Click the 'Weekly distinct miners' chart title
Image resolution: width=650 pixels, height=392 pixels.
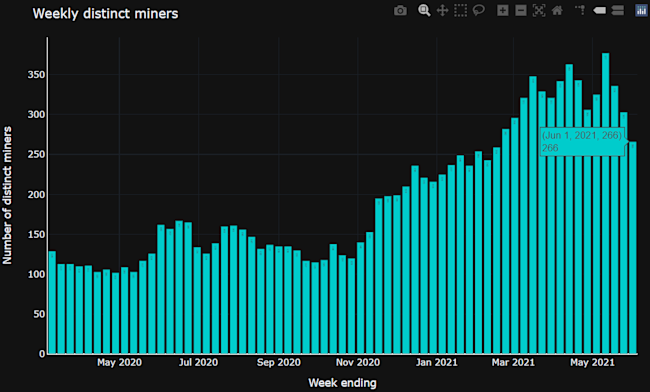105,14
